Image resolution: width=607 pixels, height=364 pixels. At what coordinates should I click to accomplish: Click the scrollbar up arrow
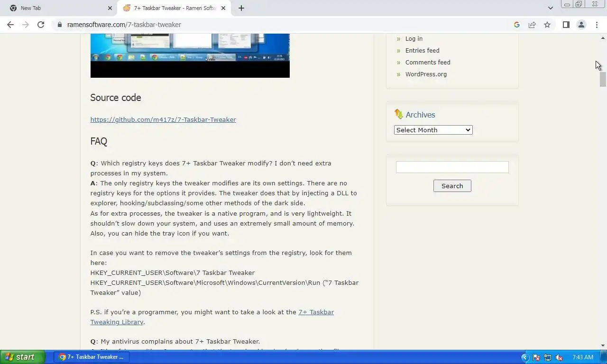tap(603, 38)
